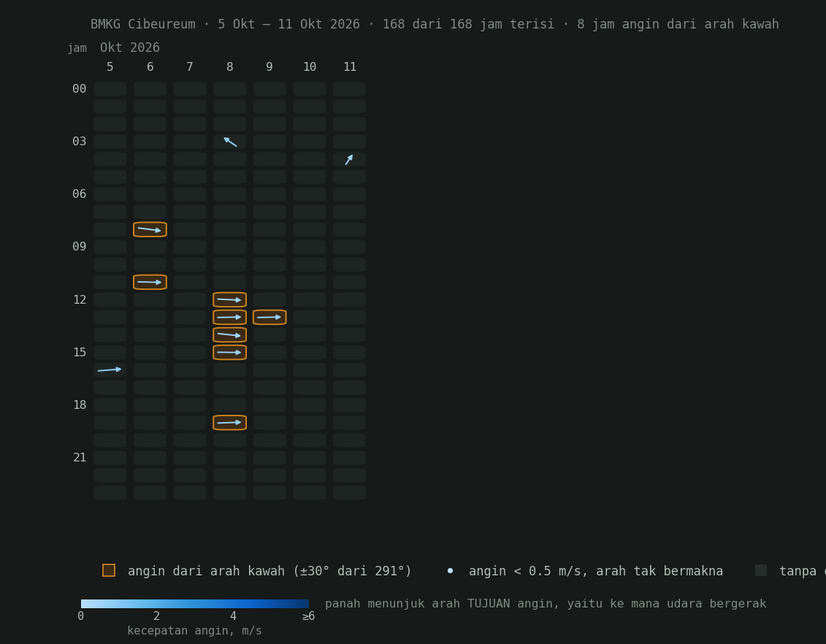Click the day column header '9'

click(269, 67)
